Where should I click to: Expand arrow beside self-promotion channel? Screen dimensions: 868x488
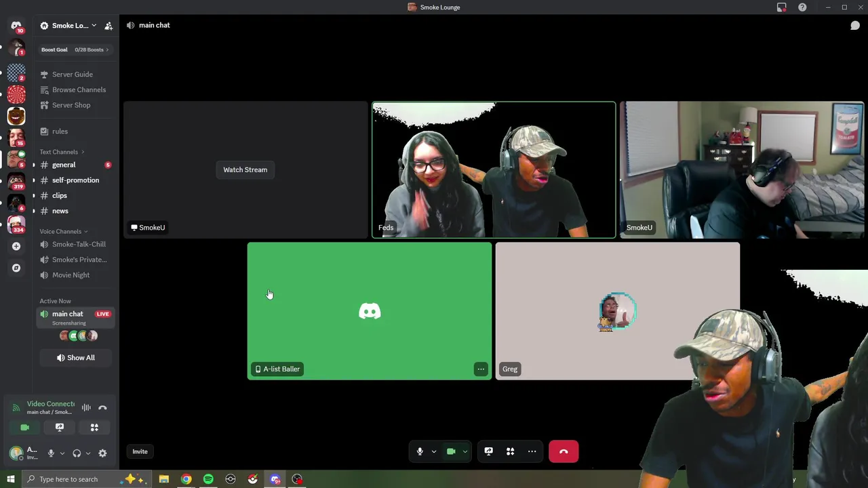pyautogui.click(x=34, y=180)
